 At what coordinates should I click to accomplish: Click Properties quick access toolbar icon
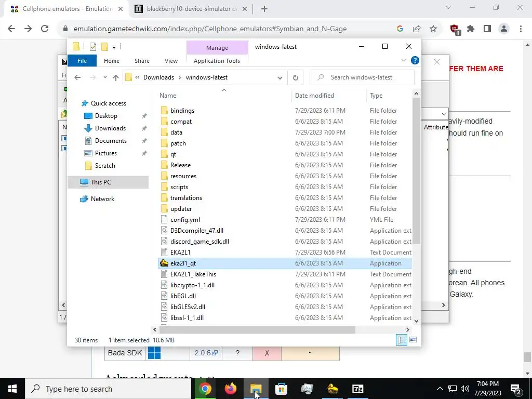coord(92,47)
